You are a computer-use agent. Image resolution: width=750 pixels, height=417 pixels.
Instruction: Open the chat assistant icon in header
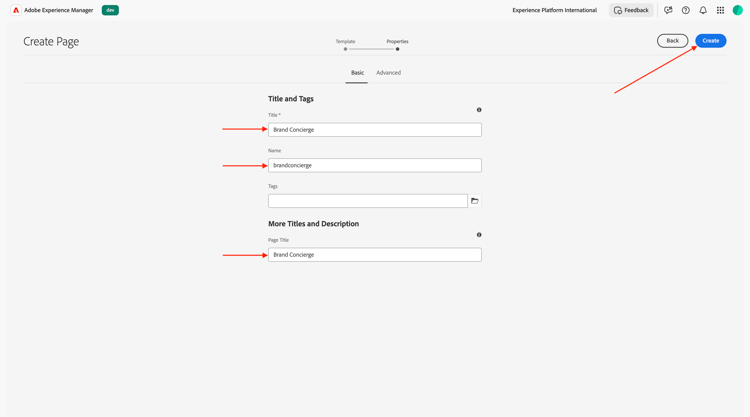[x=668, y=10]
